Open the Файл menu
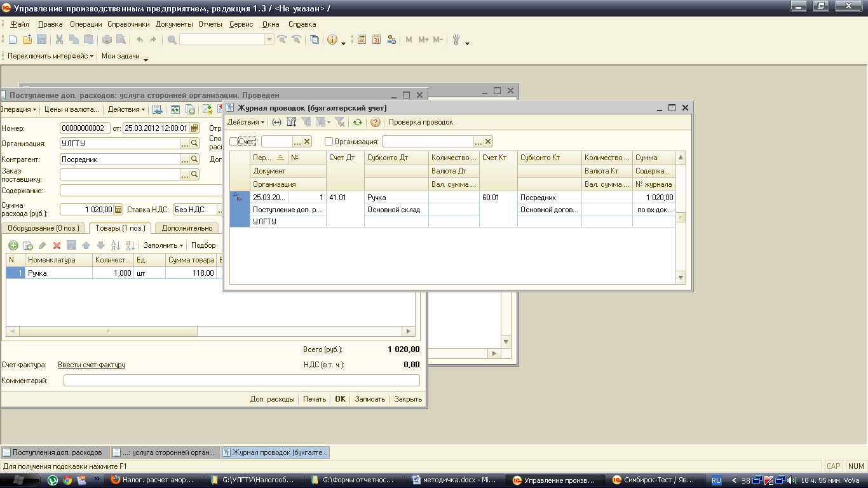 (20, 24)
